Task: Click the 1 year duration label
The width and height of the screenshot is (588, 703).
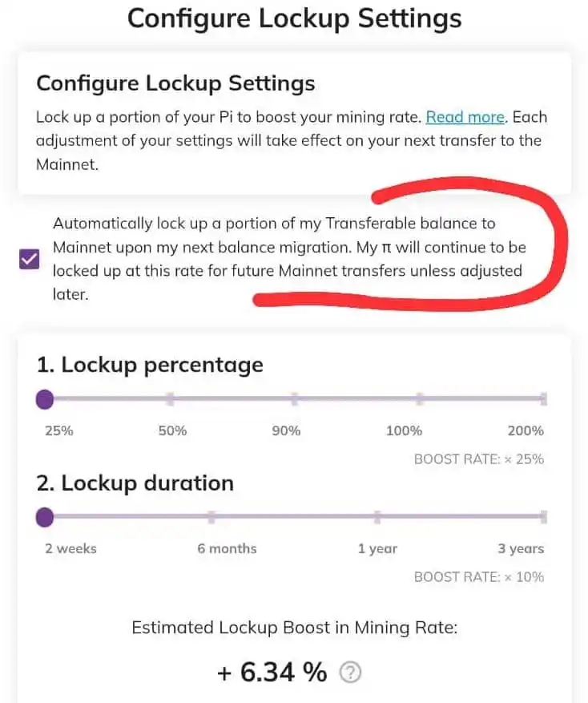Action: point(378,549)
